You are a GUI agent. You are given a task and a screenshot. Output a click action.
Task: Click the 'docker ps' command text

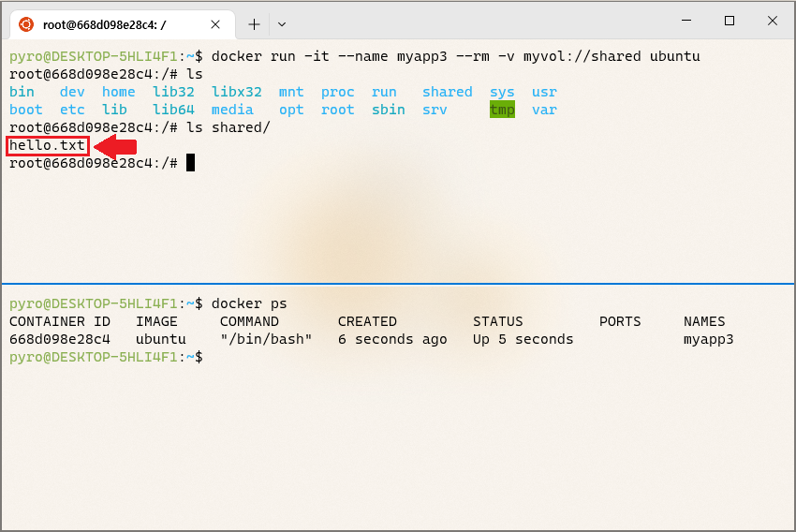point(249,303)
